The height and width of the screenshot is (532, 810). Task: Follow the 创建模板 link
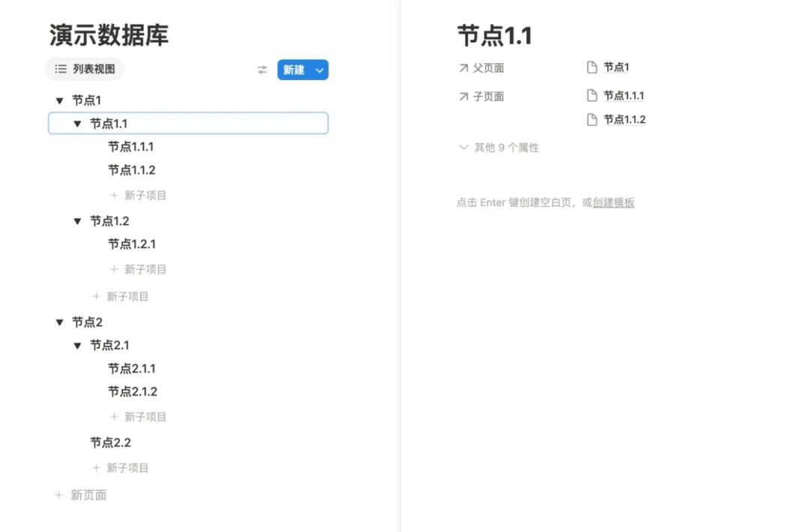(x=613, y=203)
